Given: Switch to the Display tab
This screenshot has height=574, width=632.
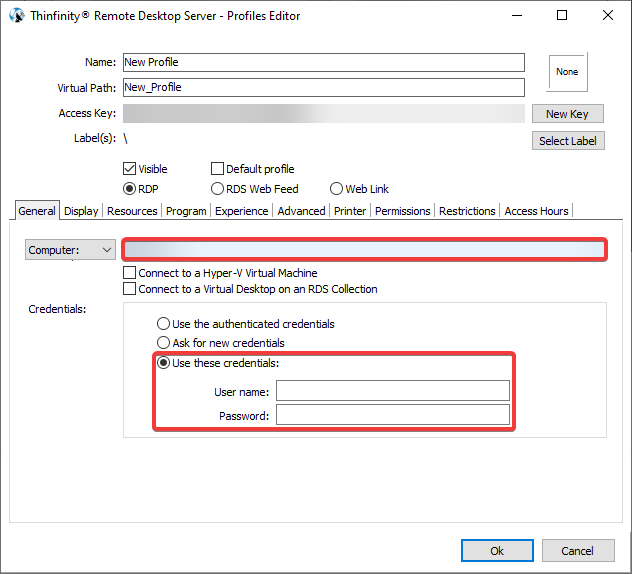Looking at the screenshot, I should [x=81, y=211].
